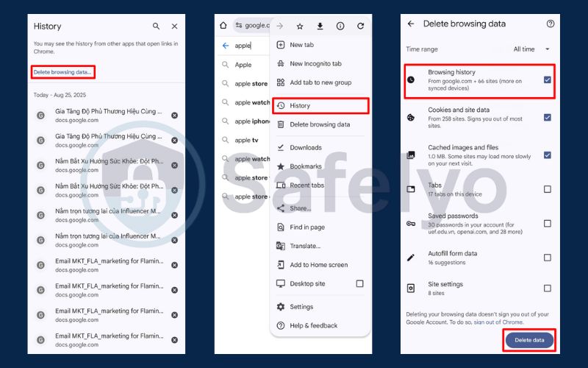The width and height of the screenshot is (588, 368).
Task: Click the Autofill form data pencil icon
Action: (411, 258)
